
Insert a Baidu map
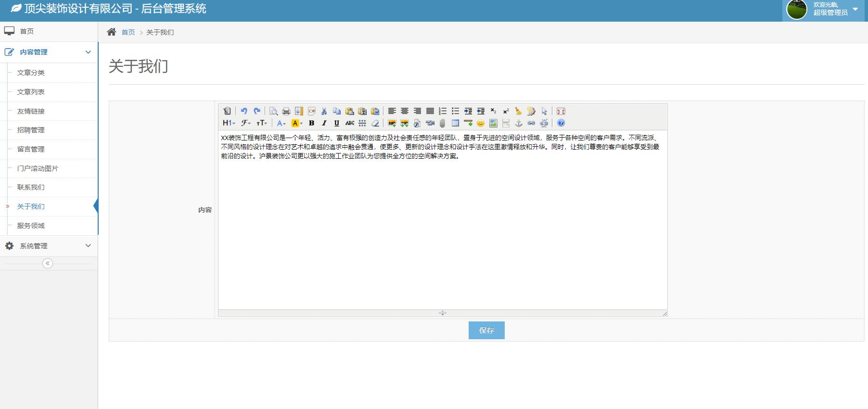tap(493, 123)
